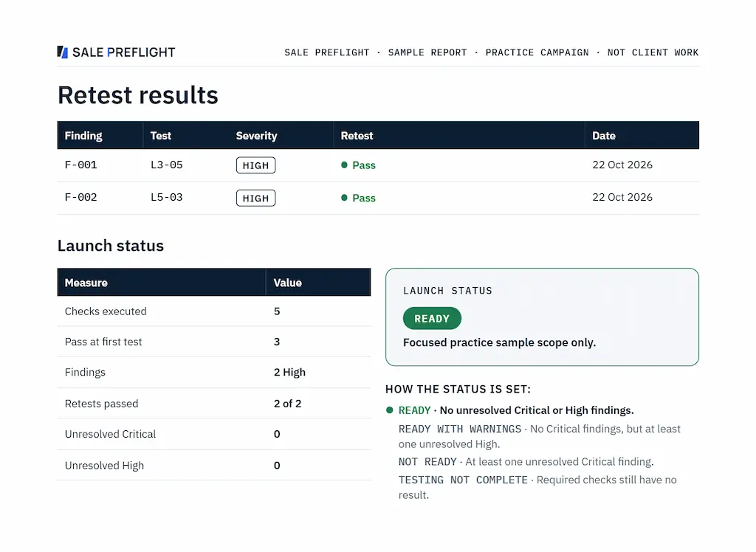This screenshot has height=552, width=756.
Task: Click the green Pass dot for F-002
Action: [x=344, y=198]
